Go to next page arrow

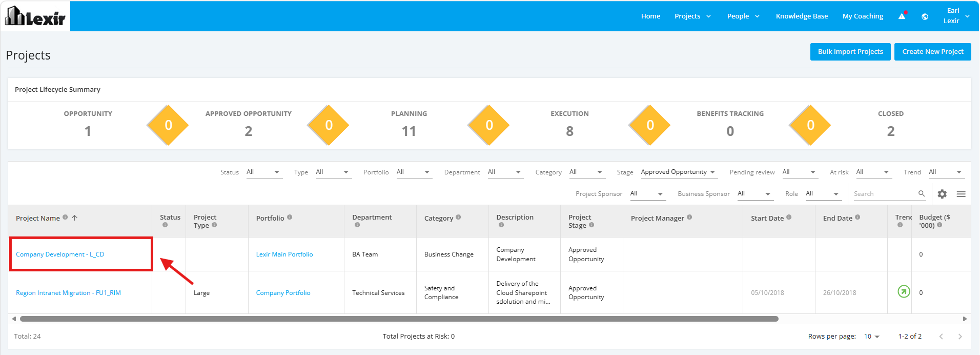960,337
